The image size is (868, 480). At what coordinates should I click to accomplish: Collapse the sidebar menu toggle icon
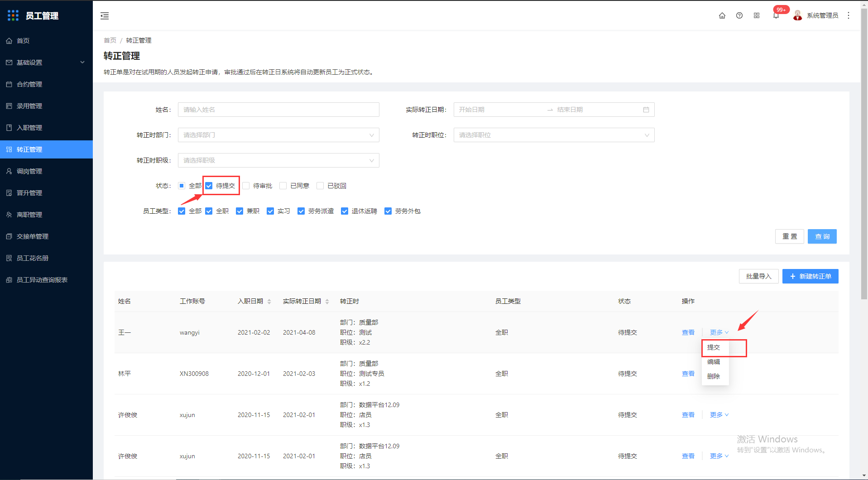click(x=105, y=16)
